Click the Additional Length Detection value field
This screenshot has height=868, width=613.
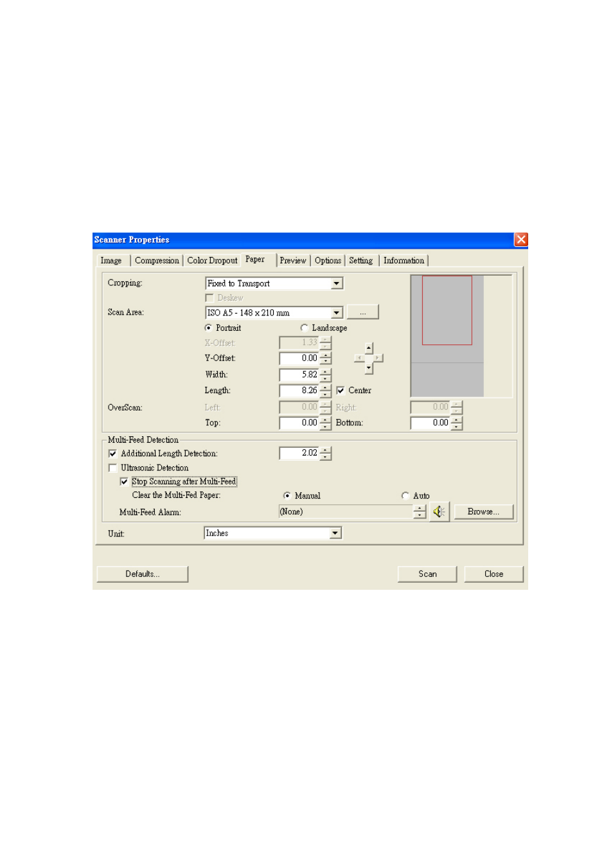tap(299, 454)
